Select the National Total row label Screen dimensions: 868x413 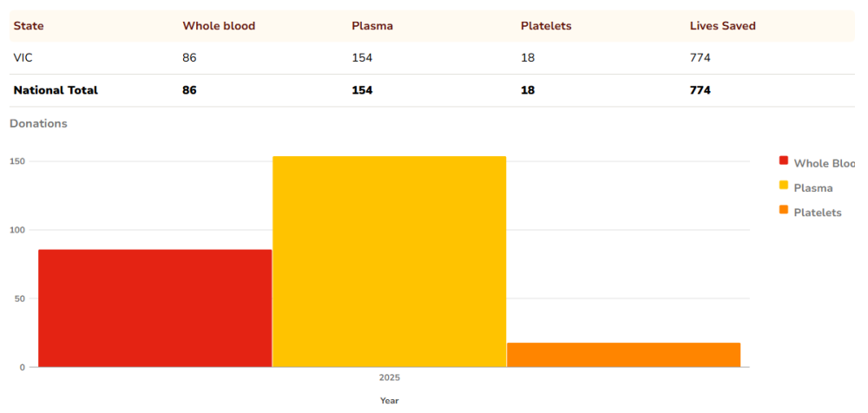point(56,90)
